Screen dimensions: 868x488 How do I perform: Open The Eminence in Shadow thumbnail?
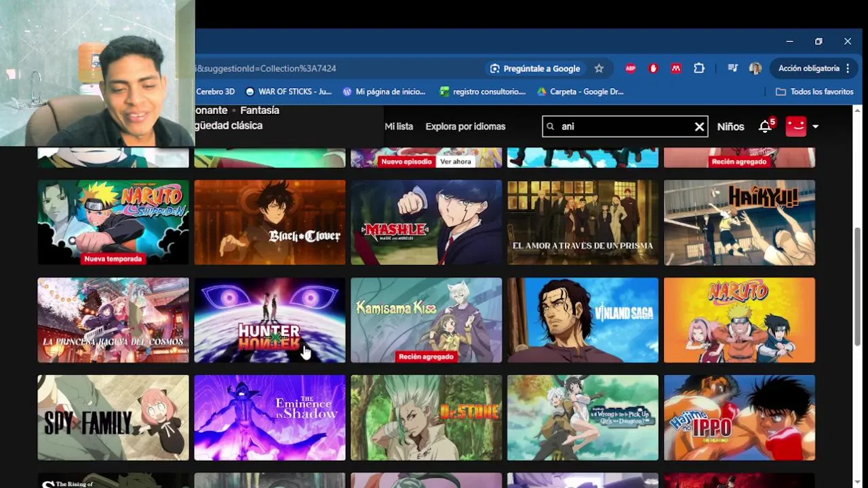(270, 418)
